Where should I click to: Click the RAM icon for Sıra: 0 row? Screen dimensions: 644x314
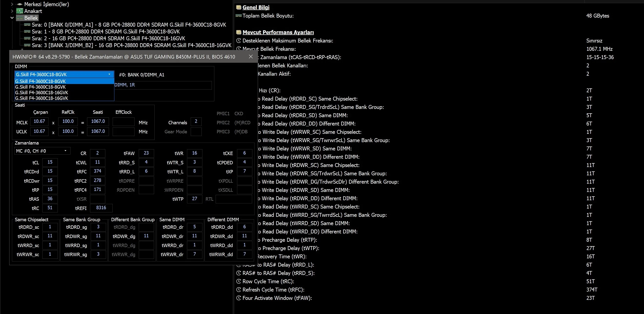(x=27, y=25)
